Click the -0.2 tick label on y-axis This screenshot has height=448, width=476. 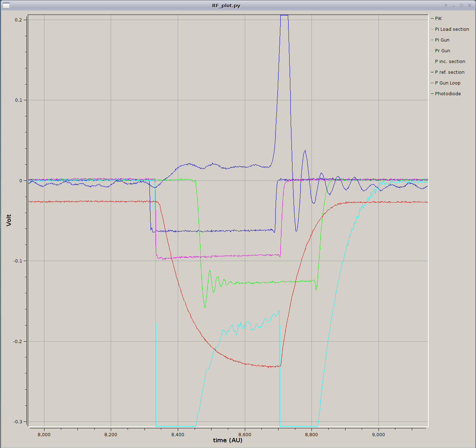coord(18,342)
